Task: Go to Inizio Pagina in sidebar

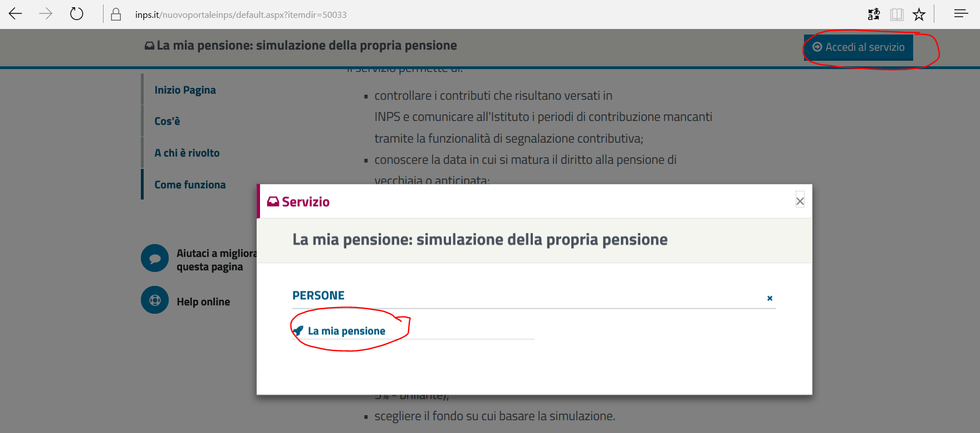Action: 185,90
